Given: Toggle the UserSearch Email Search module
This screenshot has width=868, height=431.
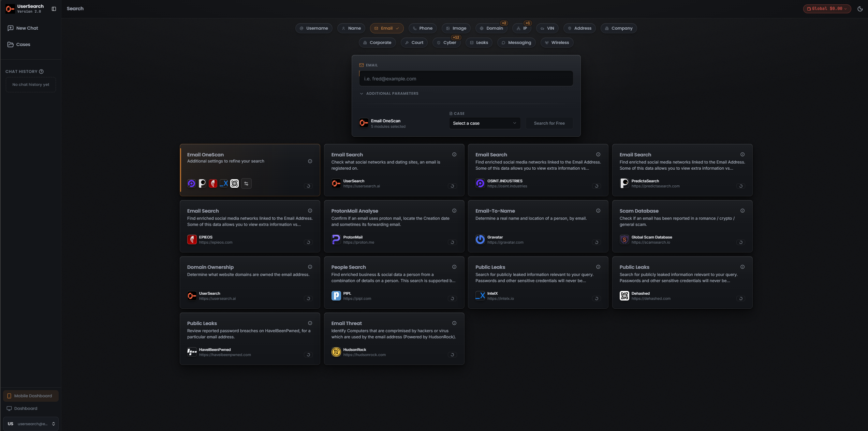Looking at the screenshot, I should pyautogui.click(x=452, y=186).
